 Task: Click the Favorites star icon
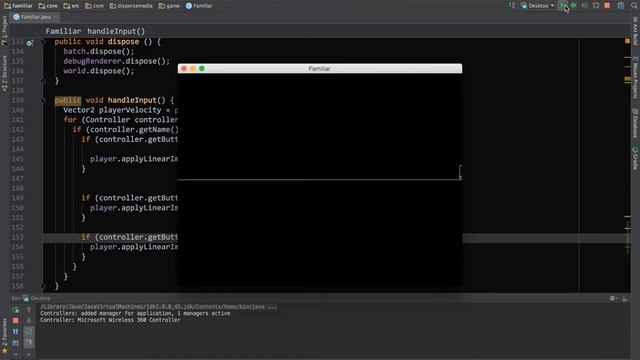point(4,351)
